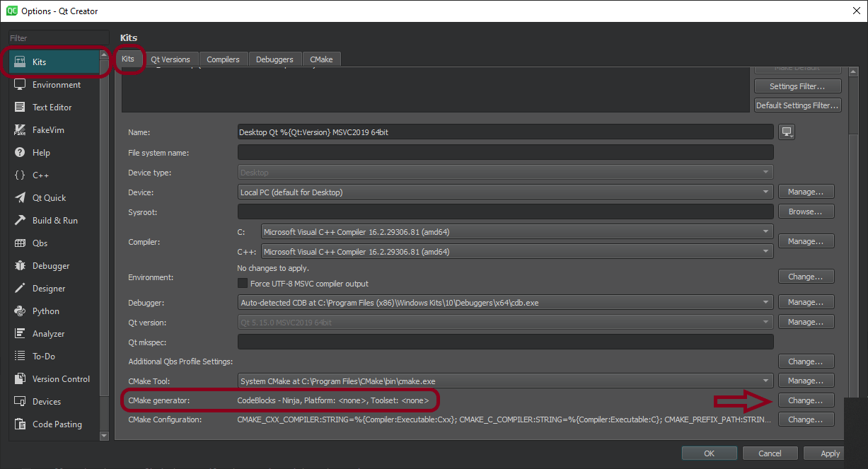Switch to the Compilers tab

click(224, 59)
